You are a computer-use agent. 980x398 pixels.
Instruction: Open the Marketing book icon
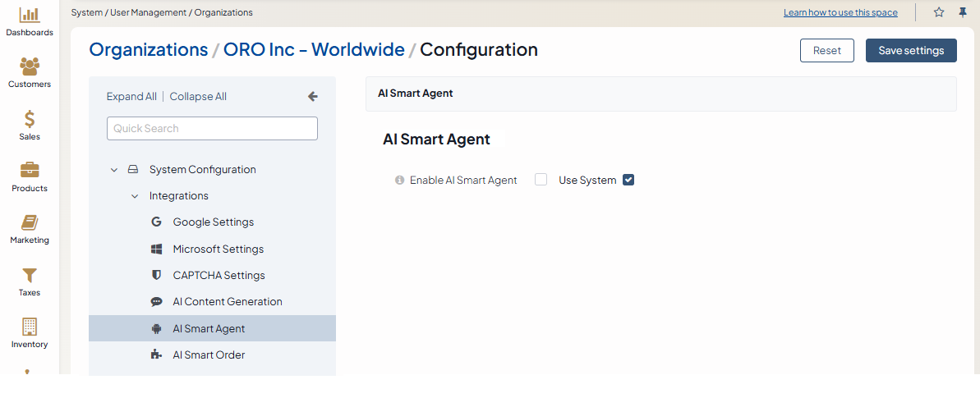(30, 222)
